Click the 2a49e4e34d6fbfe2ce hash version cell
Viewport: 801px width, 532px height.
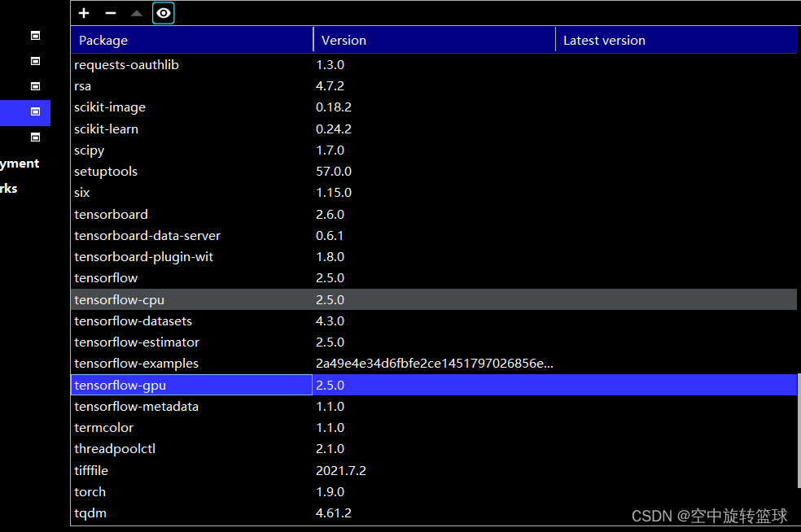click(434, 364)
